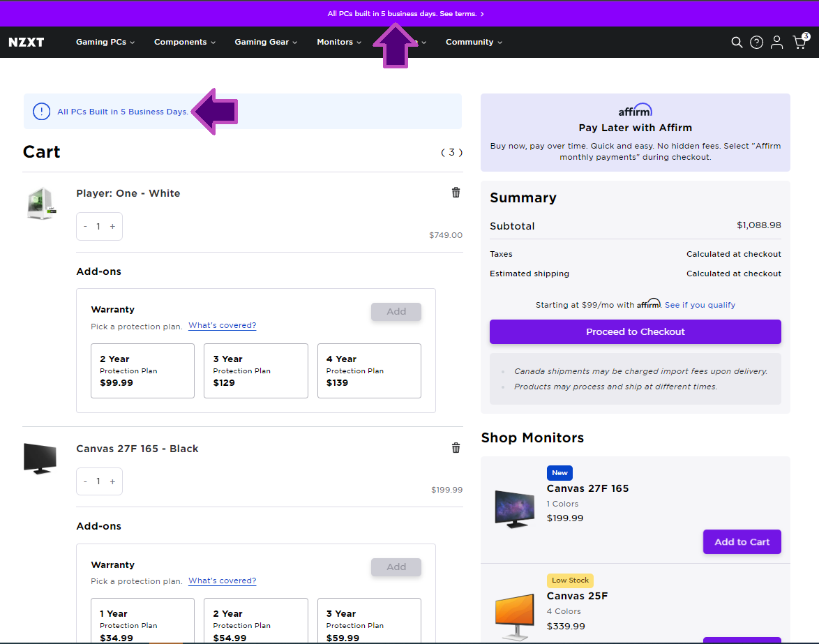Click the cart item count ( 3 )
Screen dimensions: 819x644
[x=452, y=153]
